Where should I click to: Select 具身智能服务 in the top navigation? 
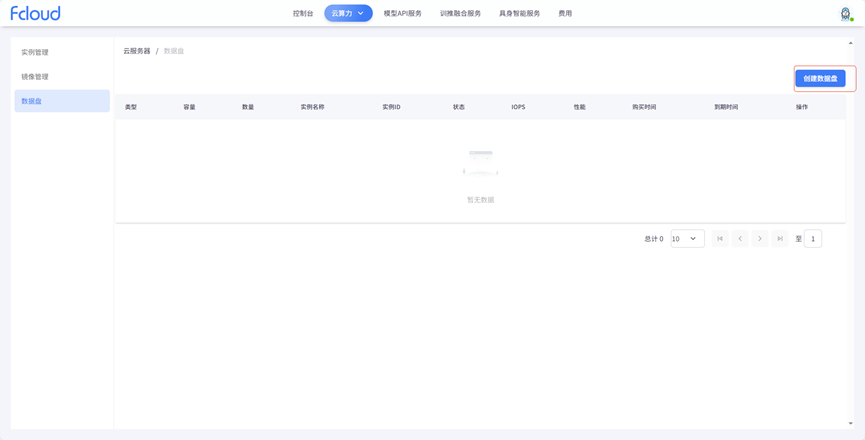519,14
